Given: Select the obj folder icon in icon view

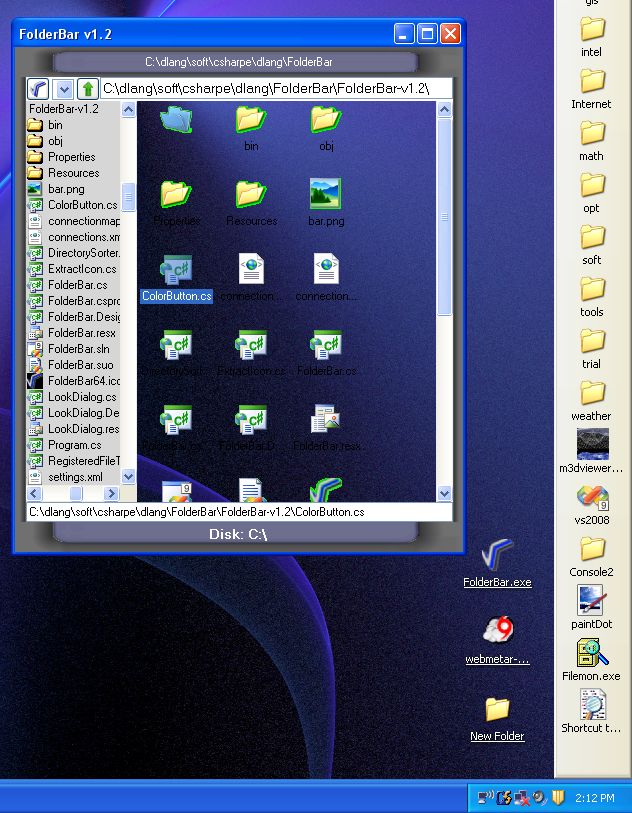Looking at the screenshot, I should (x=326, y=119).
